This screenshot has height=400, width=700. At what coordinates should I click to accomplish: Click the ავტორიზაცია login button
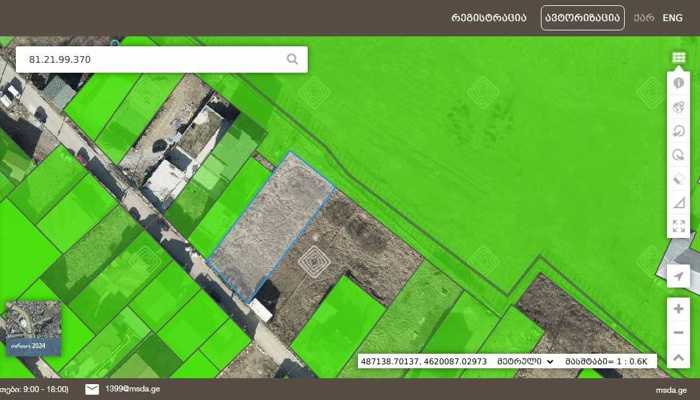(582, 18)
